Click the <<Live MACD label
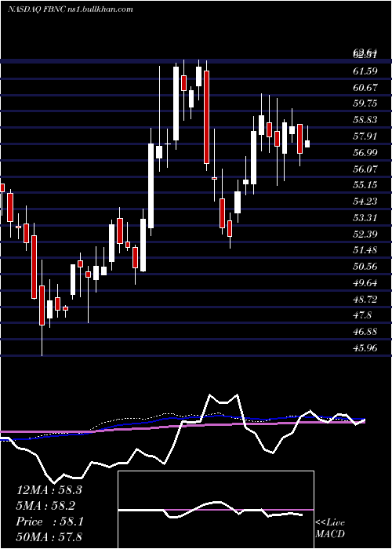Screen dimensions: 392x549 pos(330,528)
